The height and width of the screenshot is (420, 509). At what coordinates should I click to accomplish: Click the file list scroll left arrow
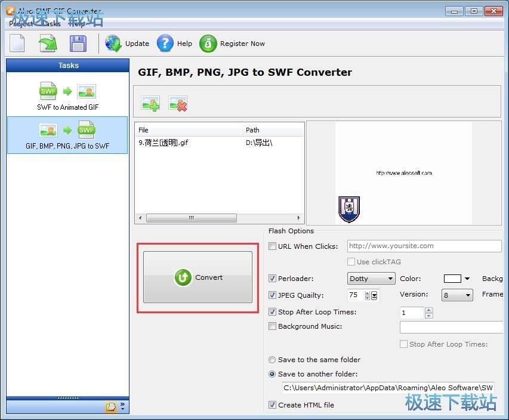click(140, 218)
